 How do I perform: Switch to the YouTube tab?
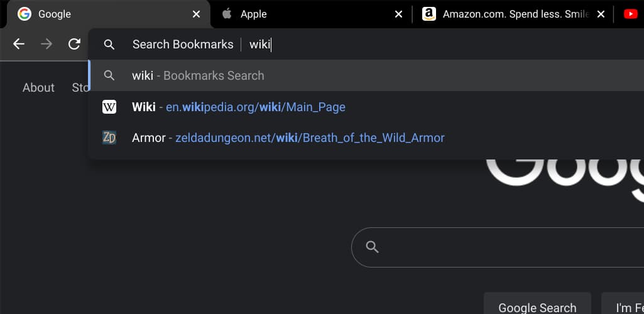tap(631, 14)
